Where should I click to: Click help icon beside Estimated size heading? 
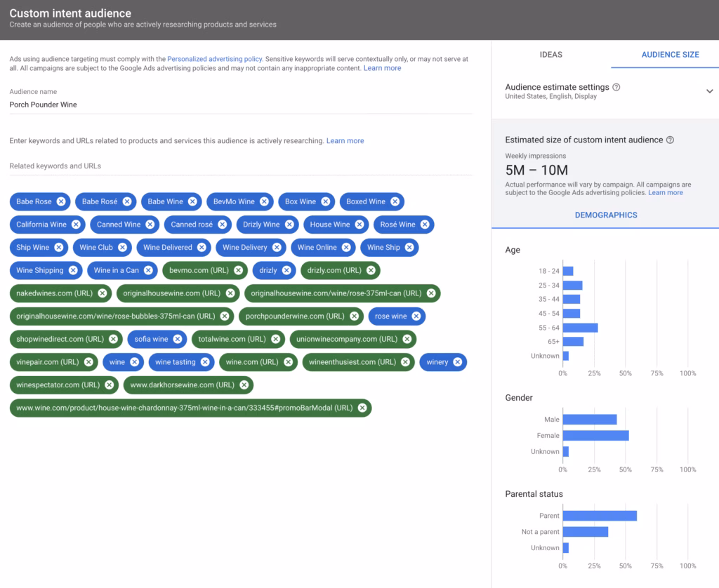(x=670, y=140)
